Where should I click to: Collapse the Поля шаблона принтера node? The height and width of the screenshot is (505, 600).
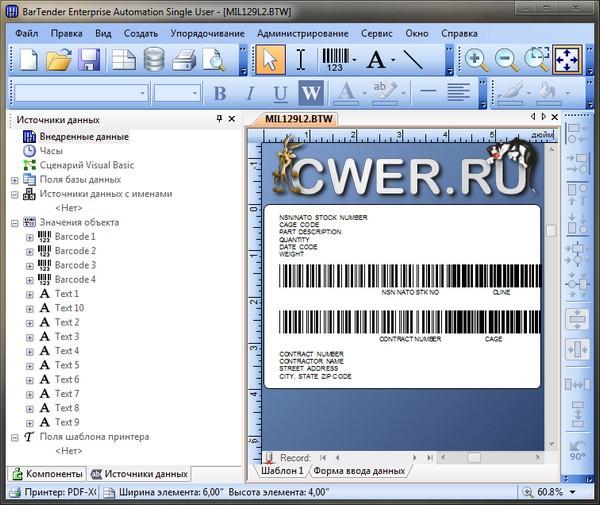pyautogui.click(x=15, y=437)
